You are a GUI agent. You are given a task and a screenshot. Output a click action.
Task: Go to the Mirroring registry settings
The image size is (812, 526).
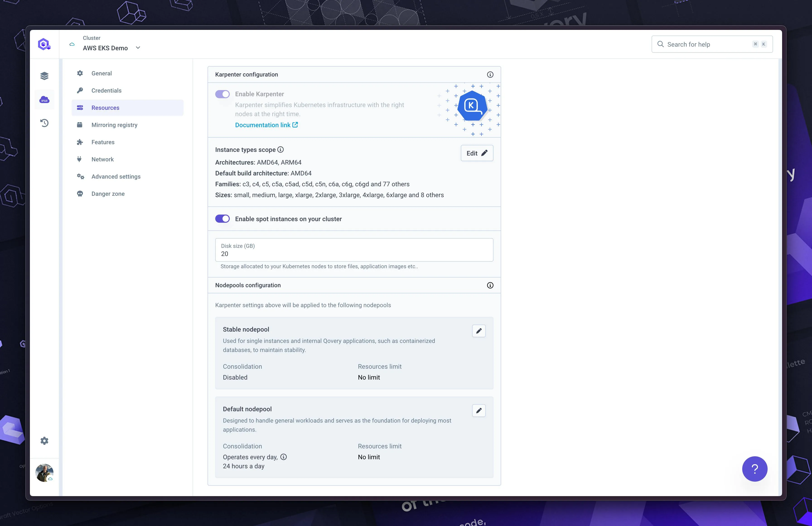pos(114,125)
